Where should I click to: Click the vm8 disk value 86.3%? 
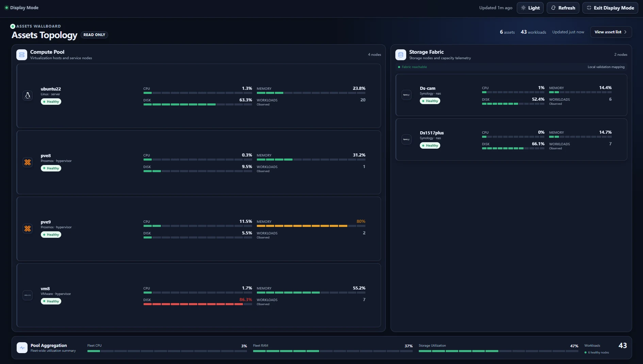click(x=246, y=300)
